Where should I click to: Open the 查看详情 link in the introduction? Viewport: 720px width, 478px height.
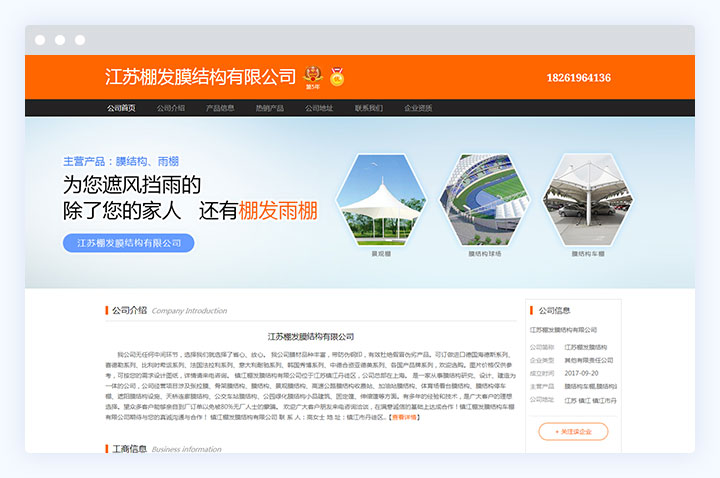click(x=404, y=417)
